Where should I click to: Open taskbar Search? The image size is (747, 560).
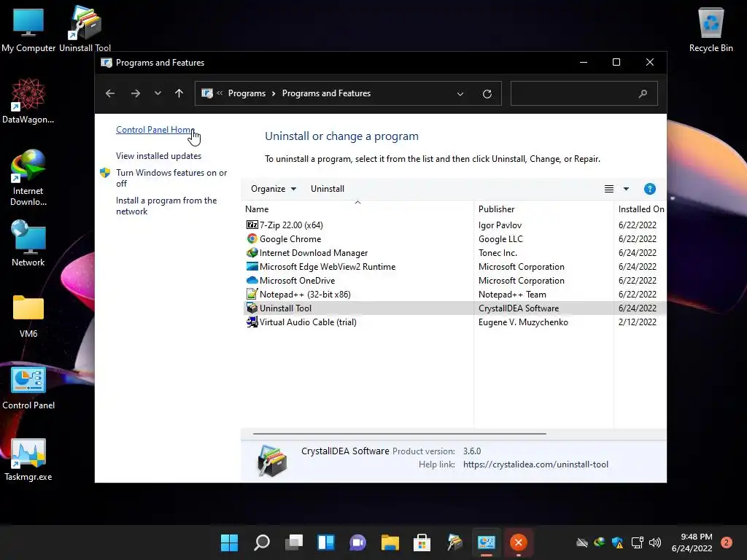point(262,542)
